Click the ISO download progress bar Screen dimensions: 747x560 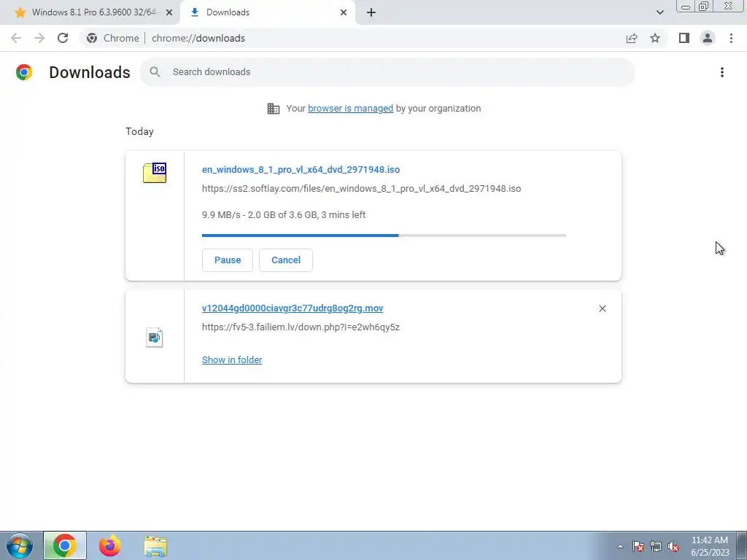click(x=384, y=236)
